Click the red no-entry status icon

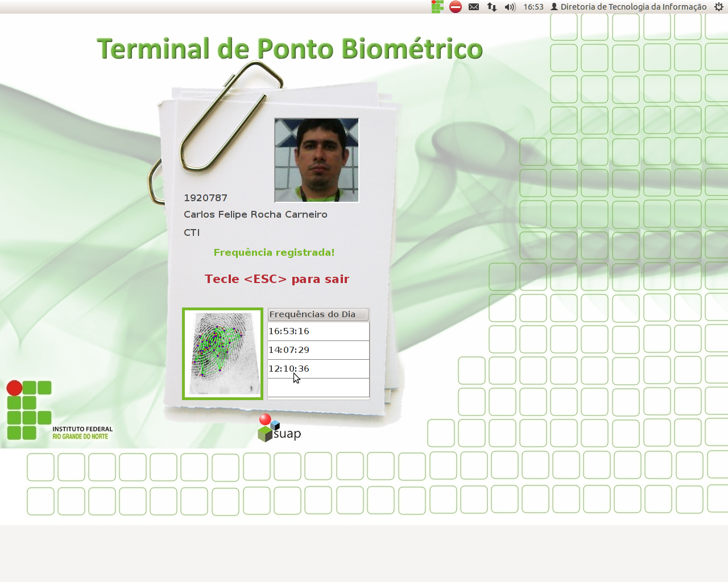pos(456,7)
